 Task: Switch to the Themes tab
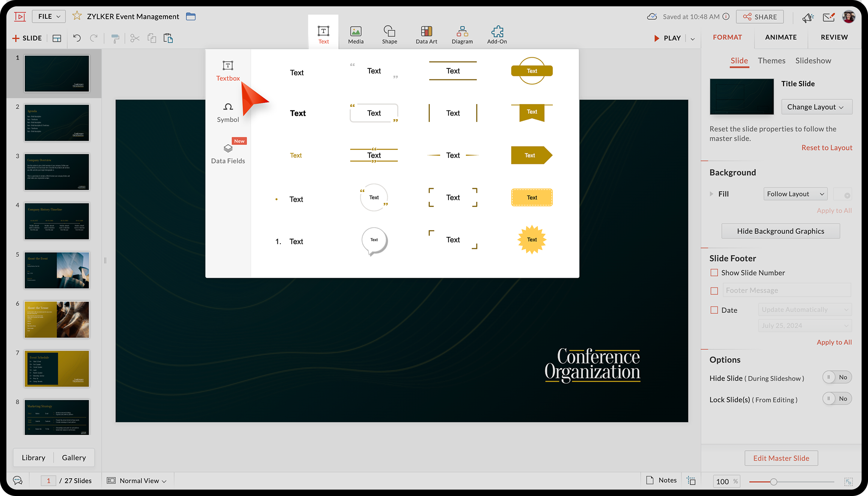click(x=771, y=61)
